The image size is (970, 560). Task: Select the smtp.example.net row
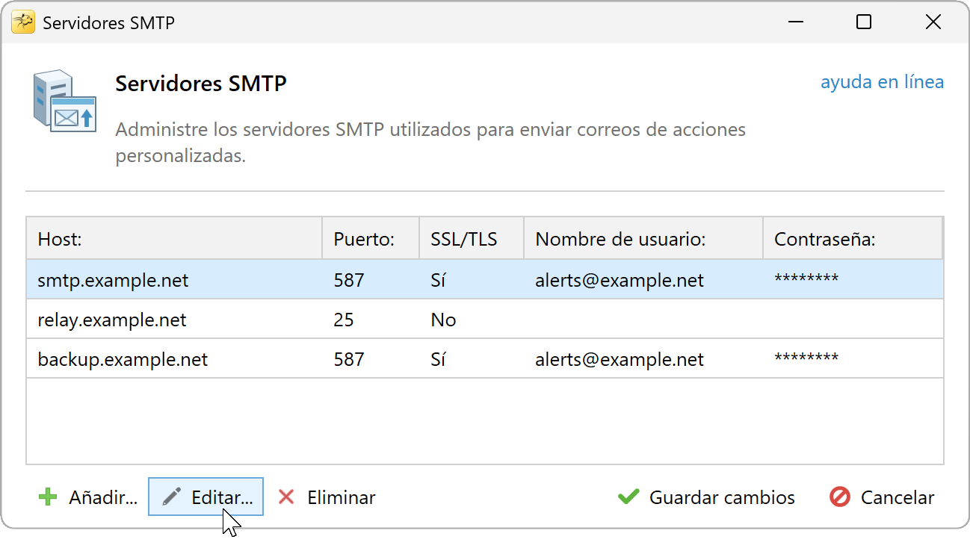tap(485, 280)
